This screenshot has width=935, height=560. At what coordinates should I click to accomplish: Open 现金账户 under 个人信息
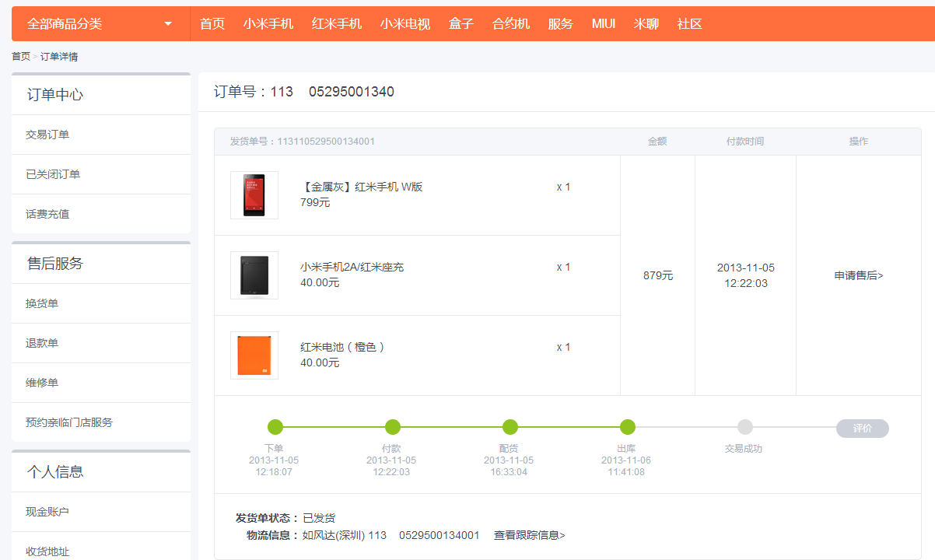click(x=47, y=512)
